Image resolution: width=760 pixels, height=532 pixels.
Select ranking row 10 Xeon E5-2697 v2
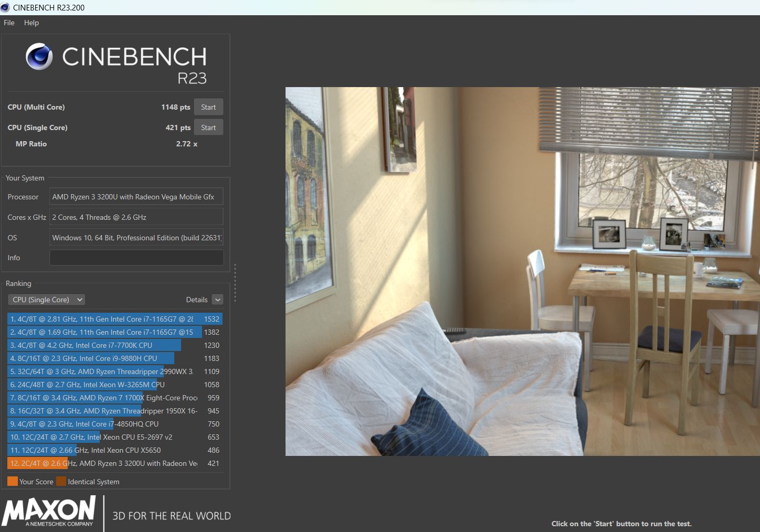point(115,437)
